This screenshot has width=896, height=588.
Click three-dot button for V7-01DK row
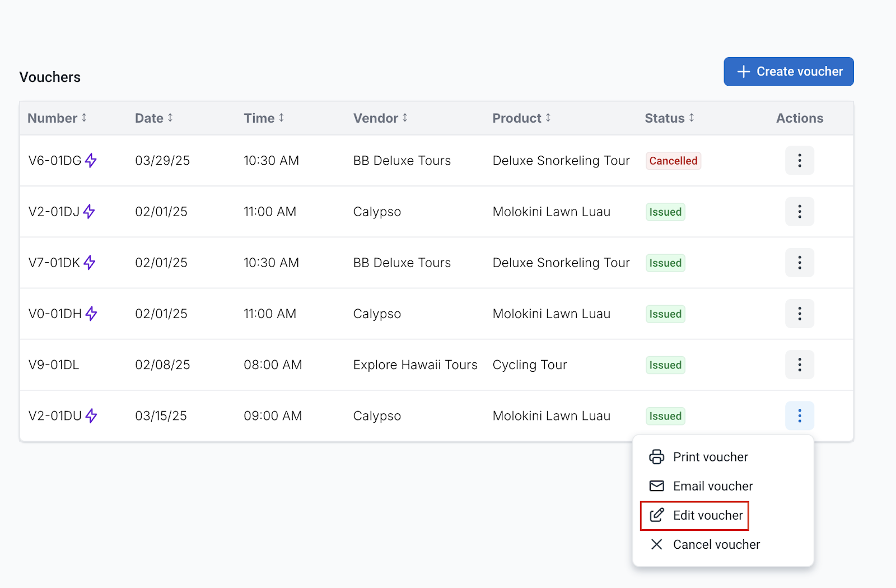(x=799, y=263)
